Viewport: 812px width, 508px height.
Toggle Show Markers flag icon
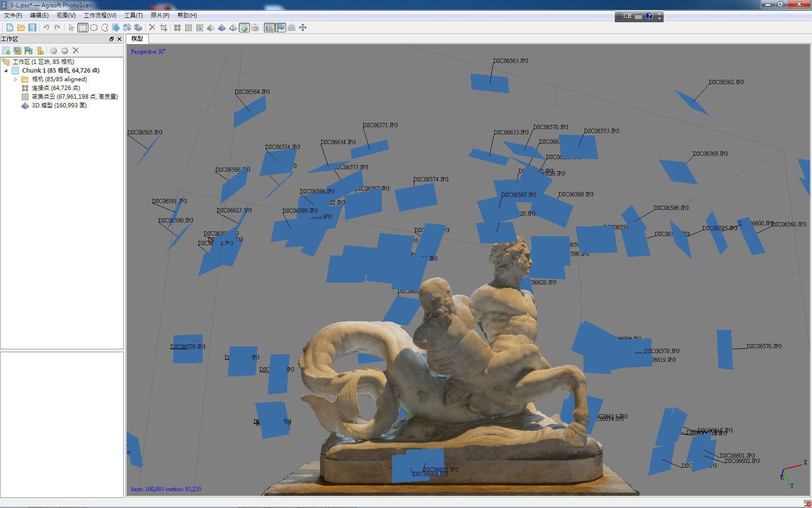coord(281,28)
